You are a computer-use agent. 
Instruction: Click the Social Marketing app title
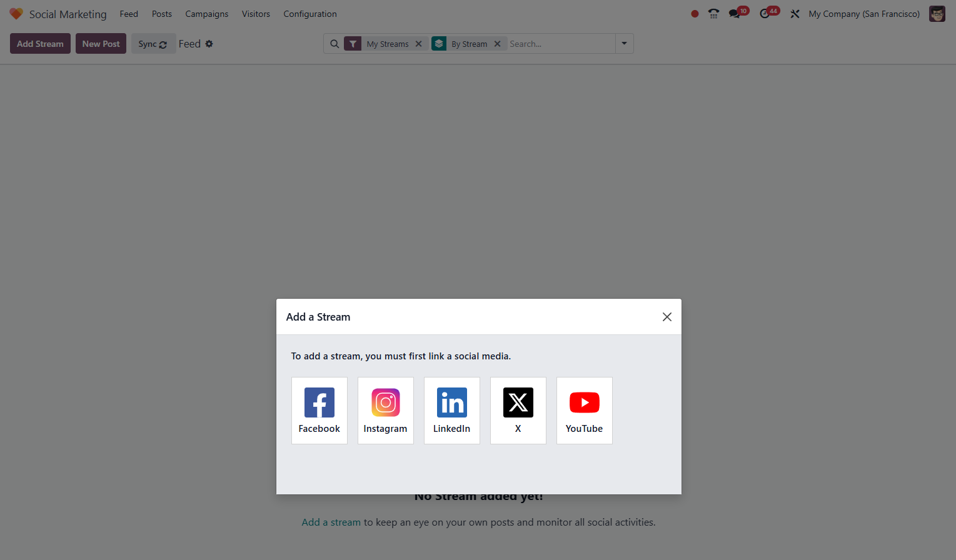coord(68,14)
